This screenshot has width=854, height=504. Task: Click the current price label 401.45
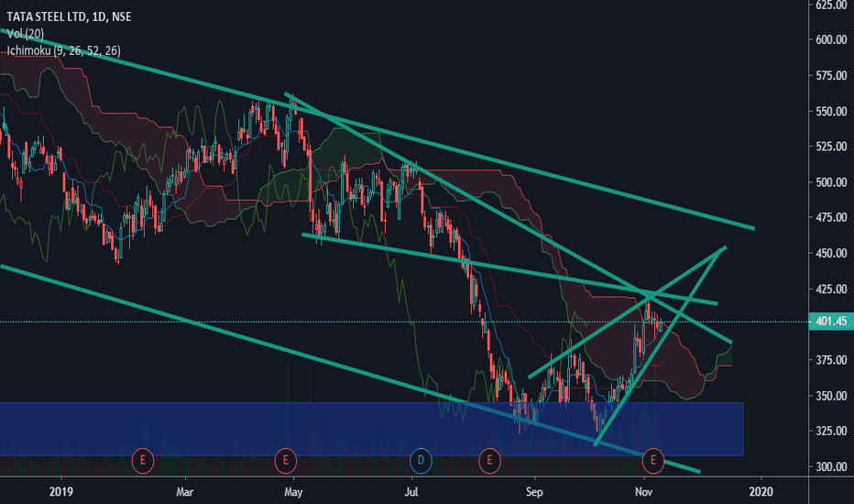click(831, 322)
